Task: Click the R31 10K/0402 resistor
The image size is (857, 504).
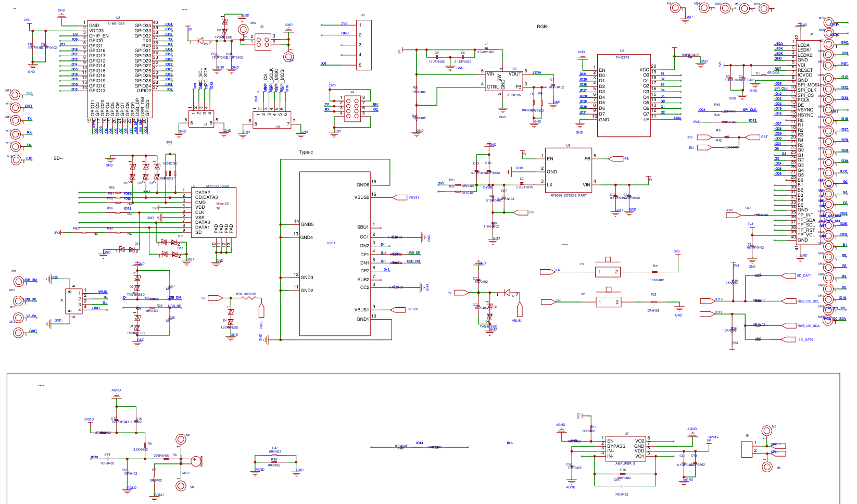Action: 655,272
